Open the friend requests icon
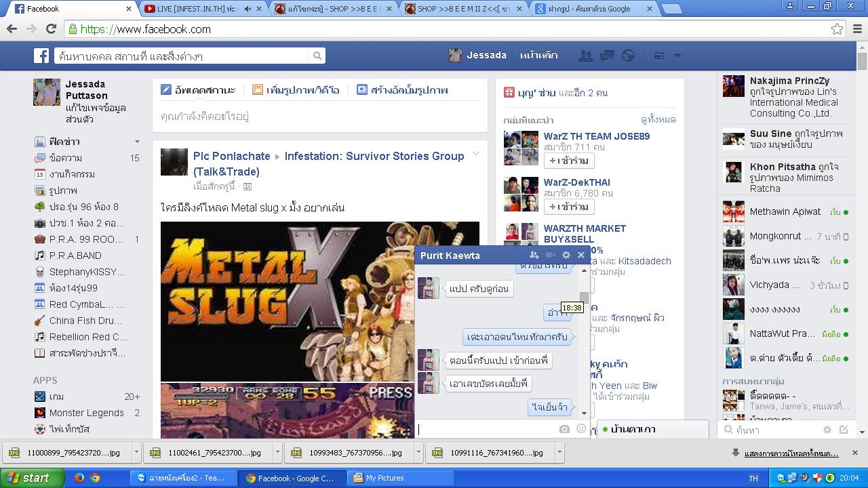 point(585,56)
